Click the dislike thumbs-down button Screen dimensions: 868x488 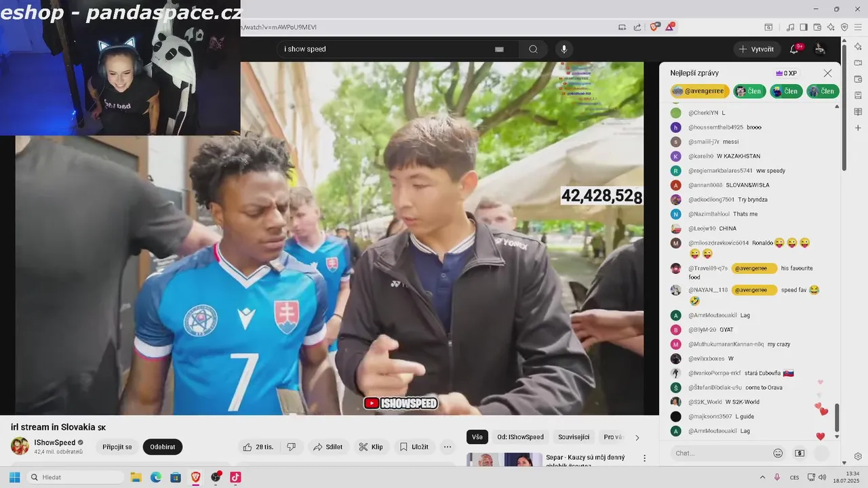tap(291, 447)
